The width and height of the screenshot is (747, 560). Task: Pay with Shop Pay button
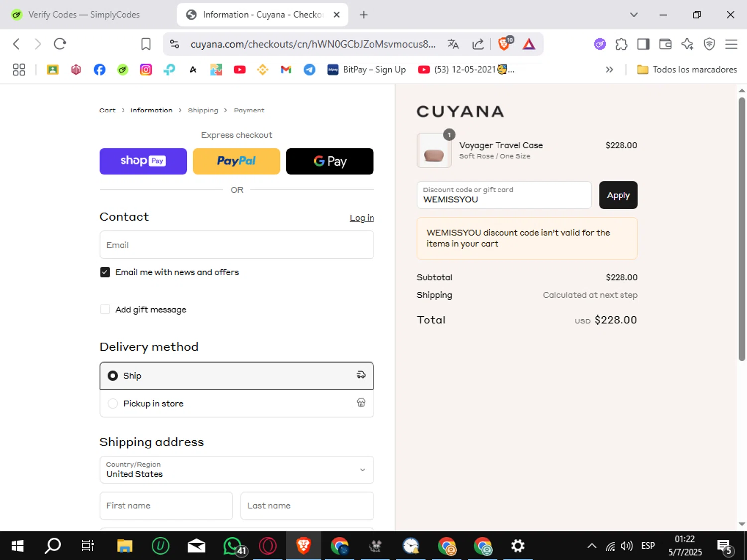143,161
